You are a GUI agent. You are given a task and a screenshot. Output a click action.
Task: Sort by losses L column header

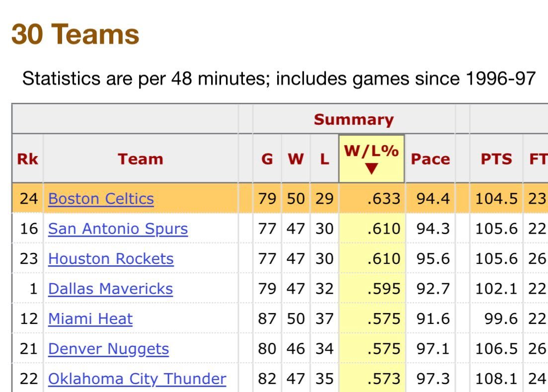[x=324, y=159]
